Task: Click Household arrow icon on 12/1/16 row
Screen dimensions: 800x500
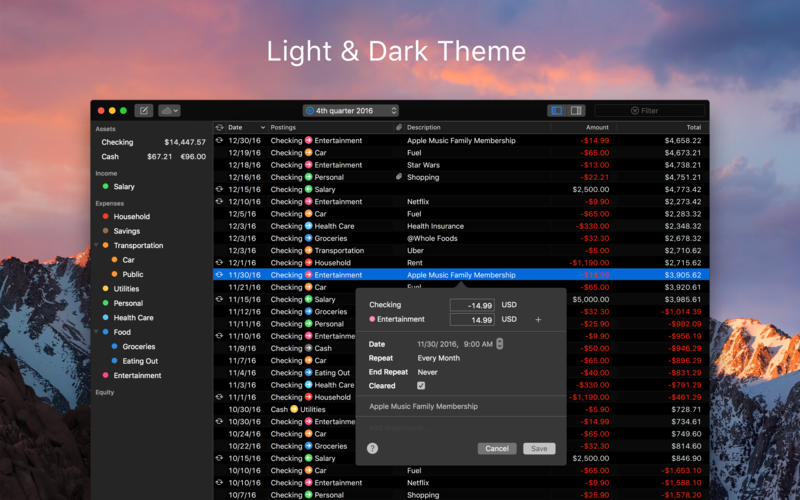Action: pyautogui.click(x=309, y=263)
